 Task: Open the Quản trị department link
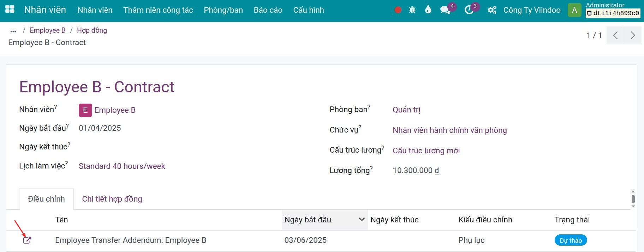click(x=406, y=110)
